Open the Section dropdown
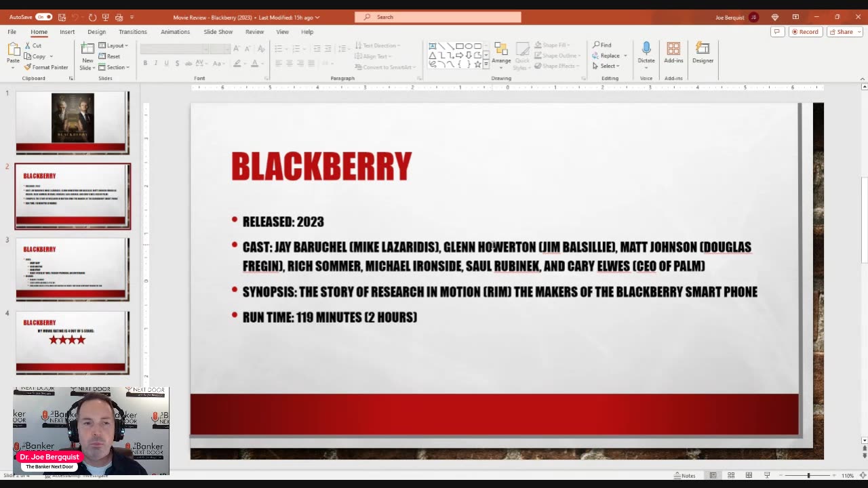The height and width of the screenshot is (488, 868). (113, 67)
